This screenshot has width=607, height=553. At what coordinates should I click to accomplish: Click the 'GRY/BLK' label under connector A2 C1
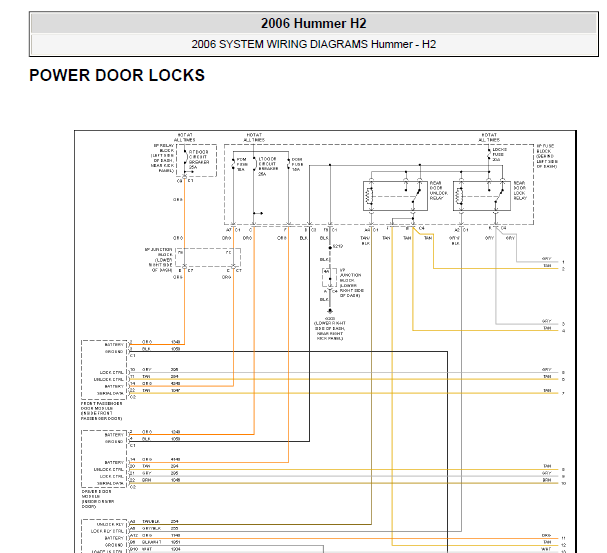tap(455, 241)
